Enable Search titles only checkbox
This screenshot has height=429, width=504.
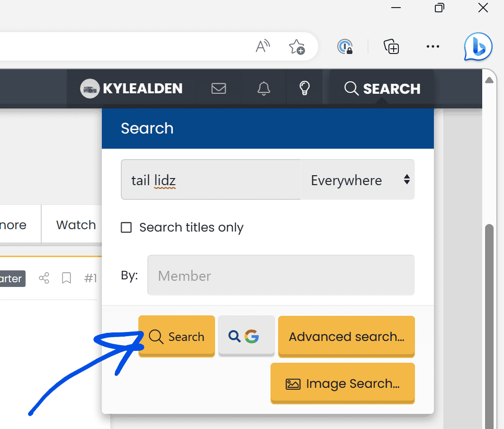126,227
